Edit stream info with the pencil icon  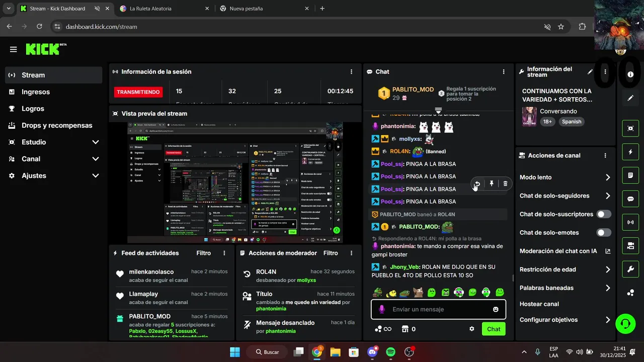click(x=590, y=72)
